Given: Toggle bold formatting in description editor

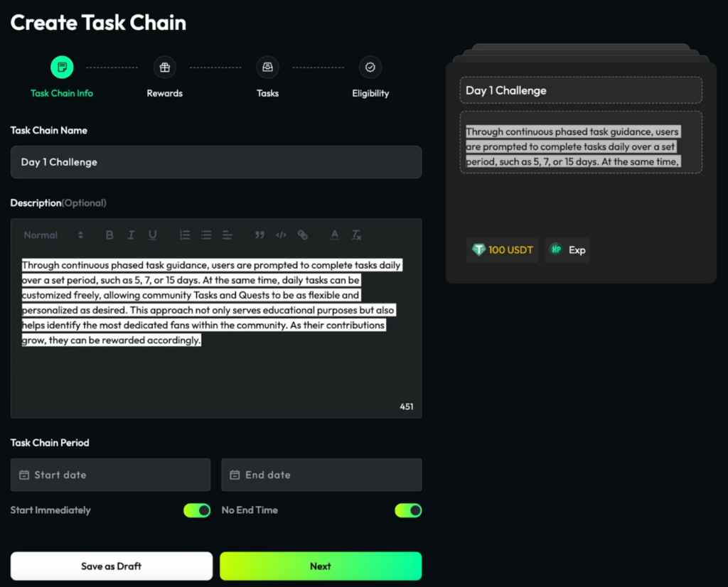Looking at the screenshot, I should [x=109, y=235].
